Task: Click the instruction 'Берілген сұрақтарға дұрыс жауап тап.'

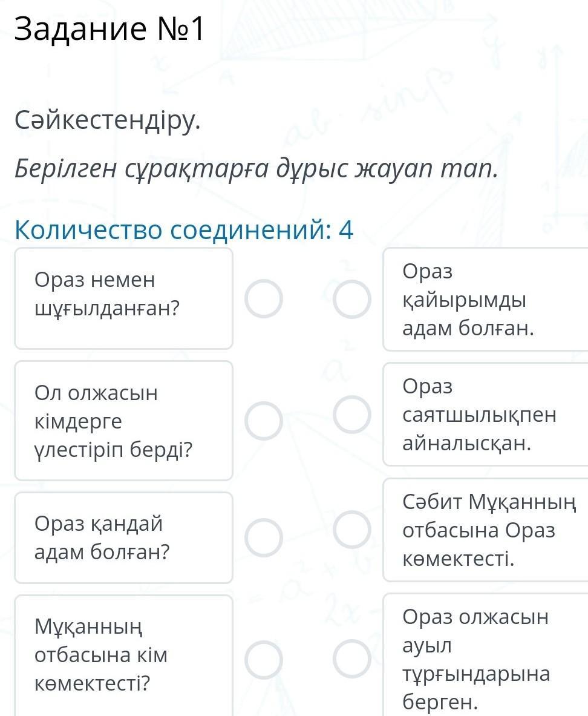Action: coord(256,169)
